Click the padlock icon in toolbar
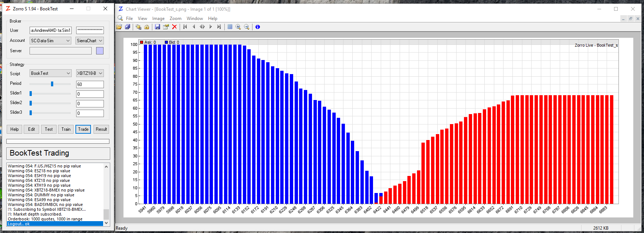 pyautogui.click(x=147, y=27)
